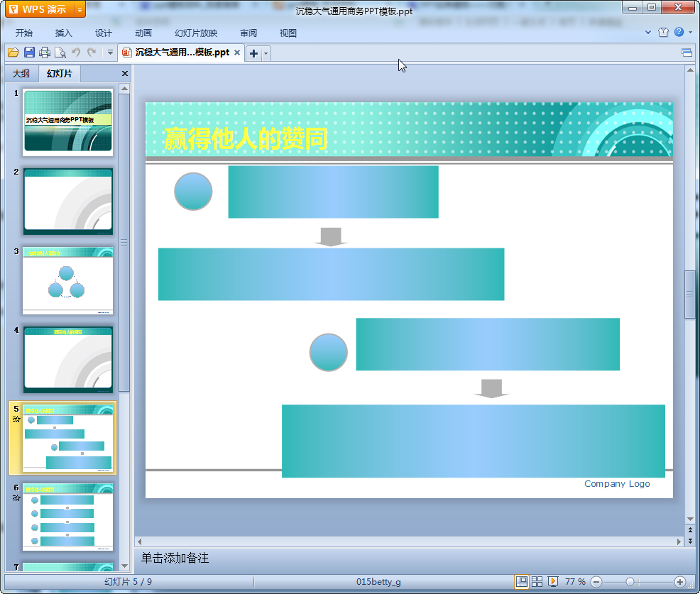Select slide 4 thumbnail in the pane
The image size is (700, 594).
[68, 360]
